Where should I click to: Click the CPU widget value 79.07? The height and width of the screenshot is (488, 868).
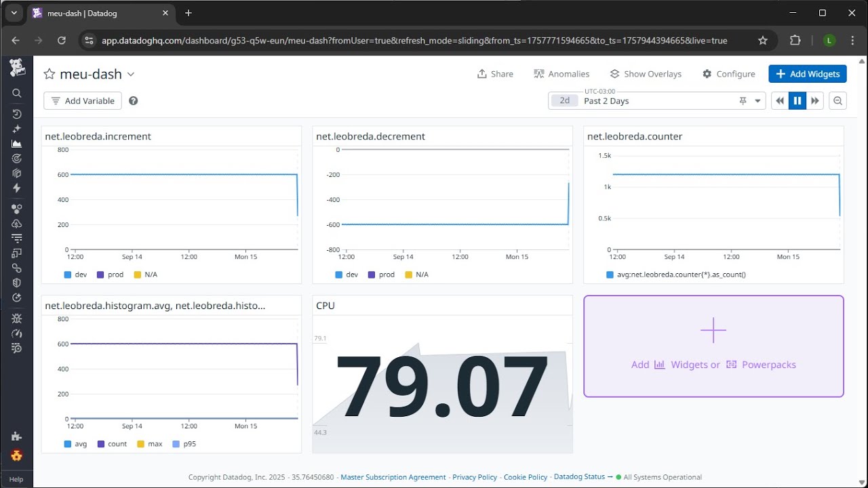point(442,387)
